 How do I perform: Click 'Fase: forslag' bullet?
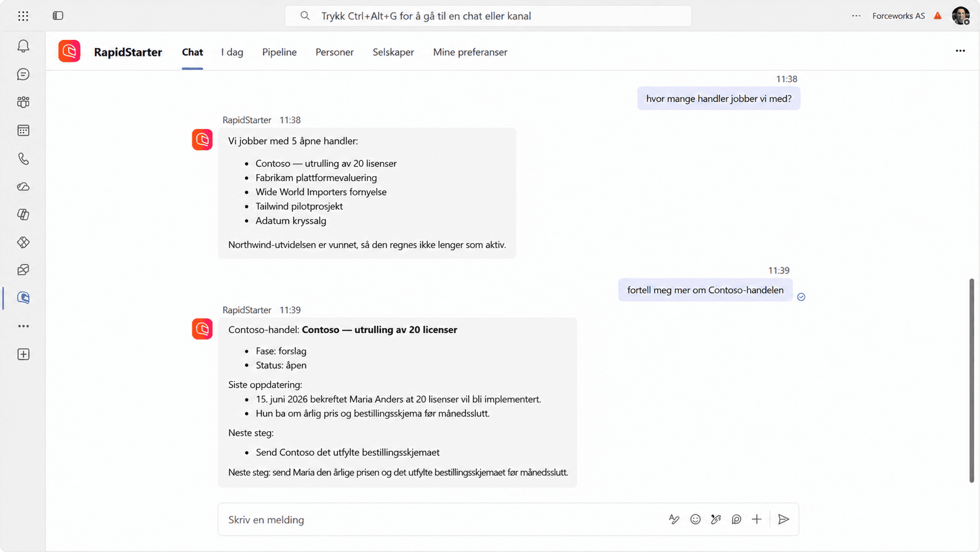[x=281, y=351]
